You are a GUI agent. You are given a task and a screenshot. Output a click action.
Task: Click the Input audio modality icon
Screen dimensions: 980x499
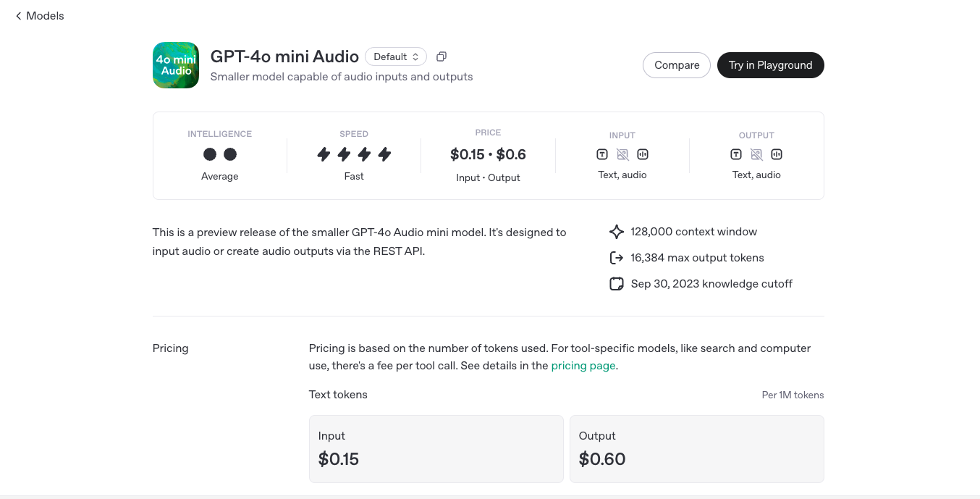pyautogui.click(x=643, y=154)
